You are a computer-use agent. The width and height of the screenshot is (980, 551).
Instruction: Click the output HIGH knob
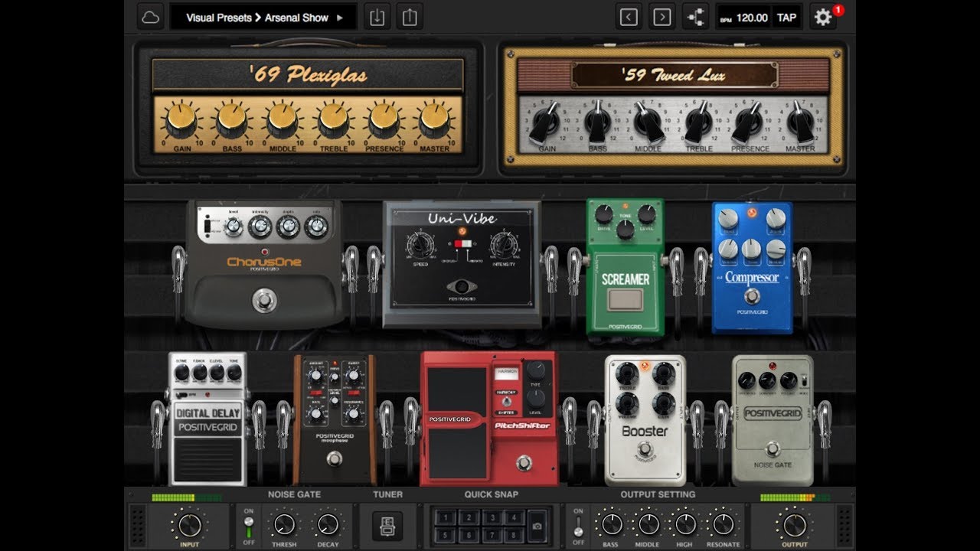(x=686, y=524)
